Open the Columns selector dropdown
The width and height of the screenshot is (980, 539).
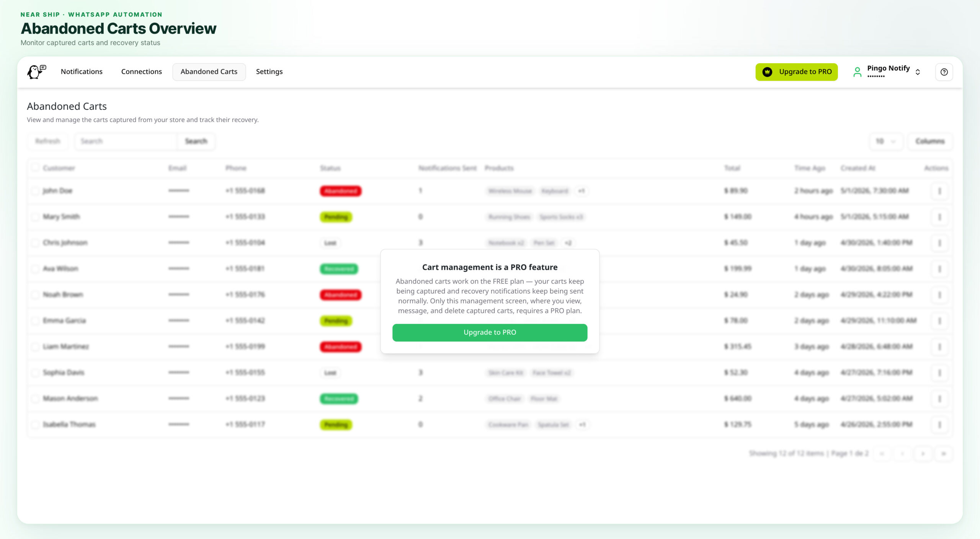click(x=930, y=141)
